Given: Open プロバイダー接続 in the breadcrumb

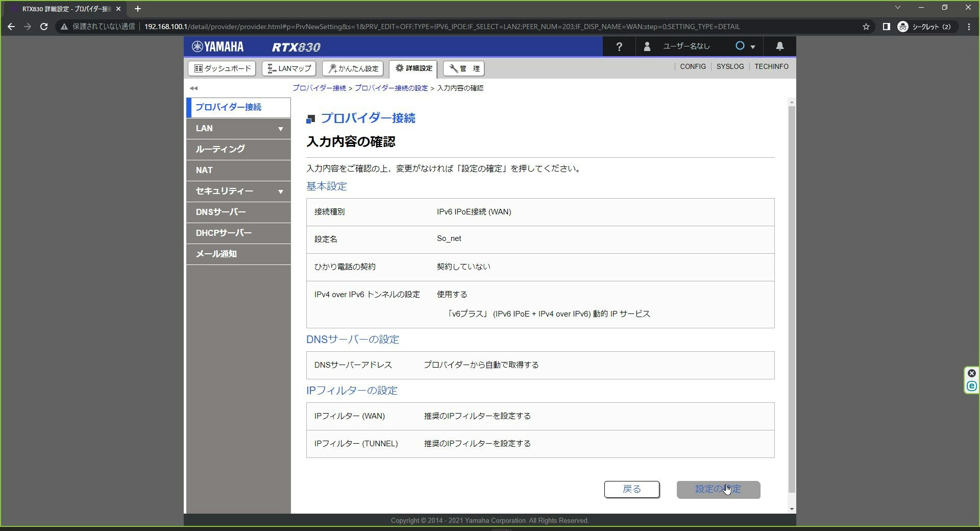Looking at the screenshot, I should (x=318, y=88).
